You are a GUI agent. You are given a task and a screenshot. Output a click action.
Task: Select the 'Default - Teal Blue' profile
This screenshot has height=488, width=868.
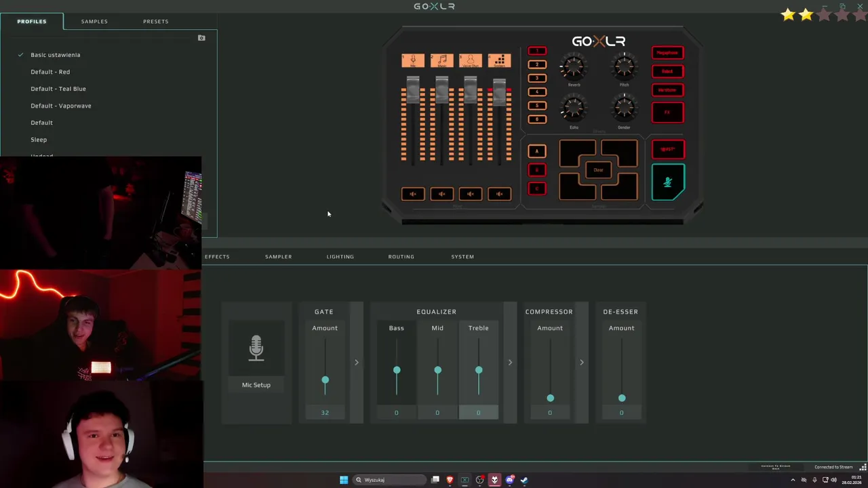click(x=58, y=89)
